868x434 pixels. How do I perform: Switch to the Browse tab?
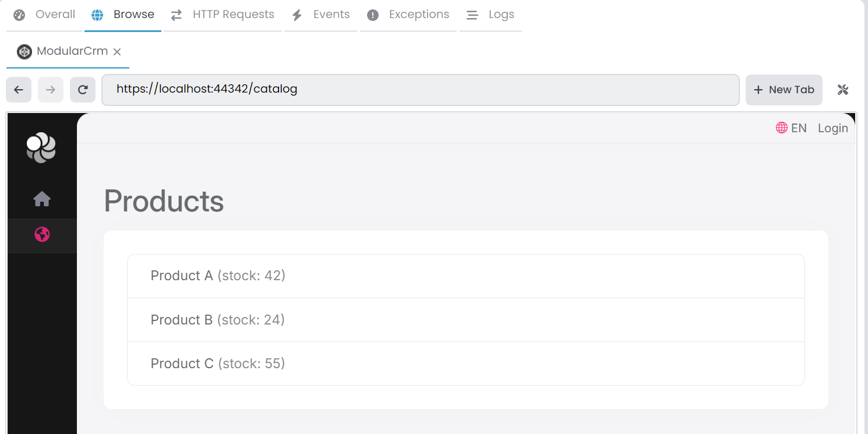click(x=122, y=14)
